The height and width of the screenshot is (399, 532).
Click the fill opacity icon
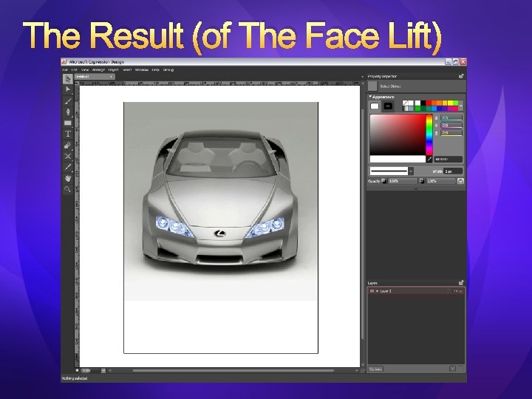tap(383, 181)
